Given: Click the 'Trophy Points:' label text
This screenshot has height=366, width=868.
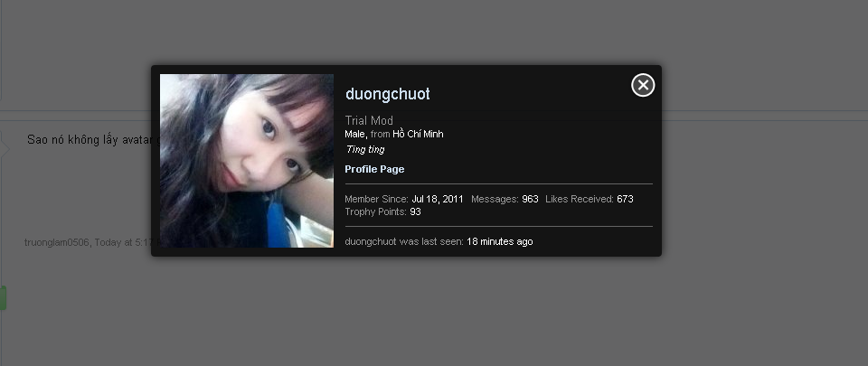Looking at the screenshot, I should pos(375,211).
